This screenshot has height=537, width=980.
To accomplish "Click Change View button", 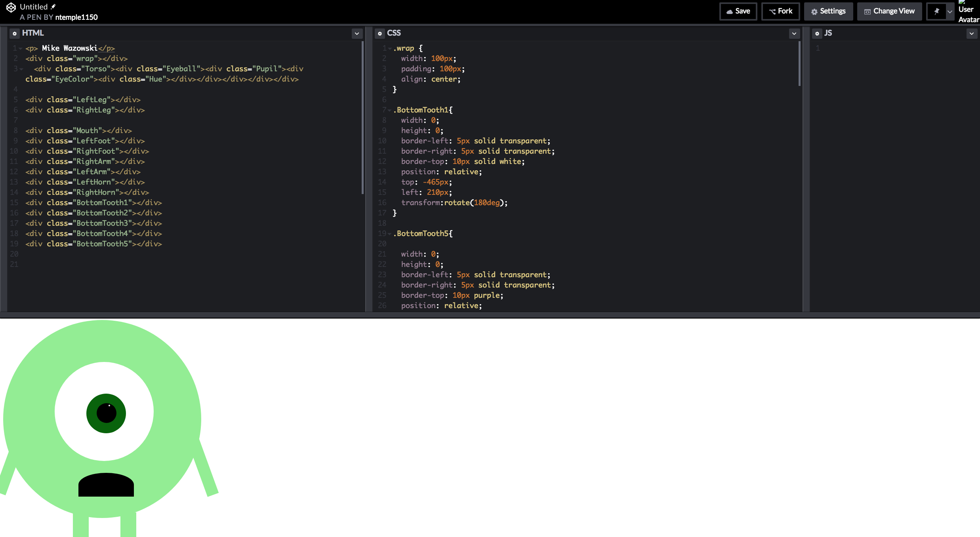I will 889,11.
